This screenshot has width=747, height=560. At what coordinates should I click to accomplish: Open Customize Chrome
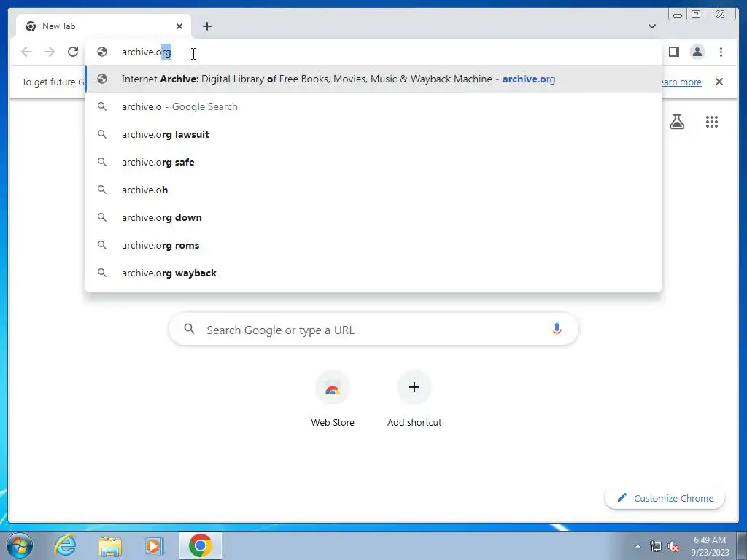(x=665, y=498)
